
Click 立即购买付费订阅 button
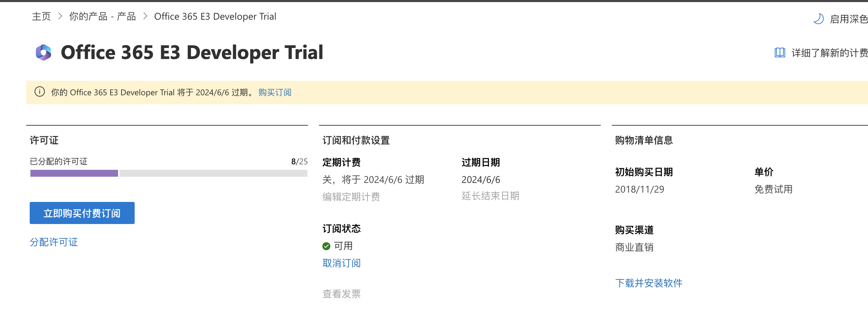(82, 213)
